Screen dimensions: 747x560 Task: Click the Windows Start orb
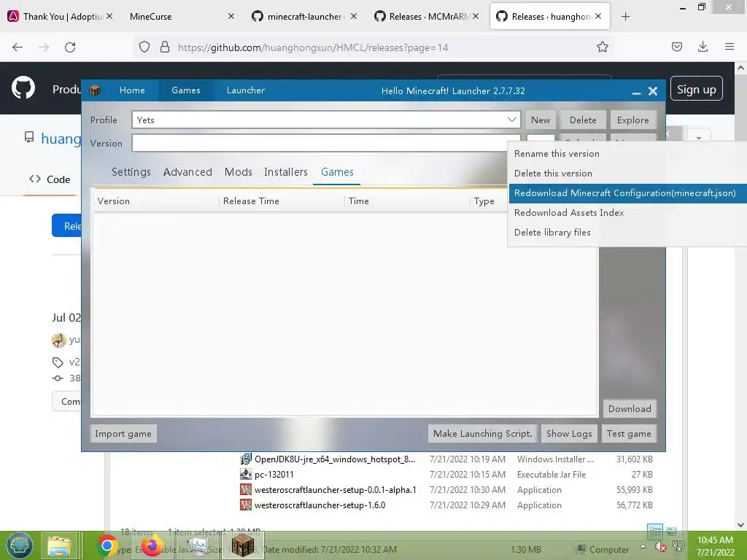click(20, 545)
